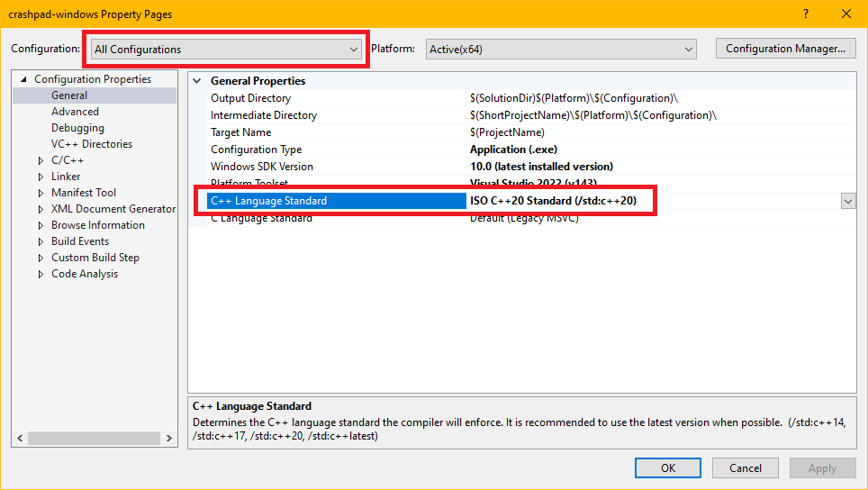Collapse the Configuration Properties tree node
868x490 pixels.
[x=24, y=79]
